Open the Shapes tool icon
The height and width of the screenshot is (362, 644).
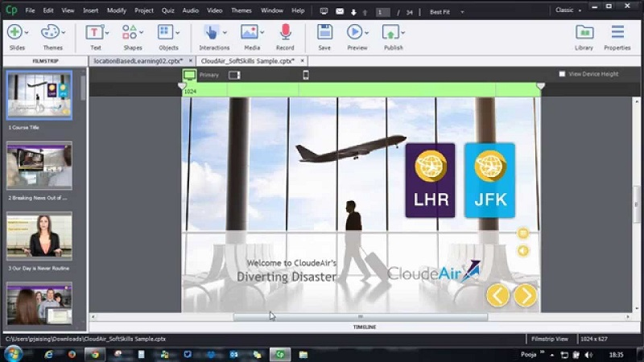130,32
